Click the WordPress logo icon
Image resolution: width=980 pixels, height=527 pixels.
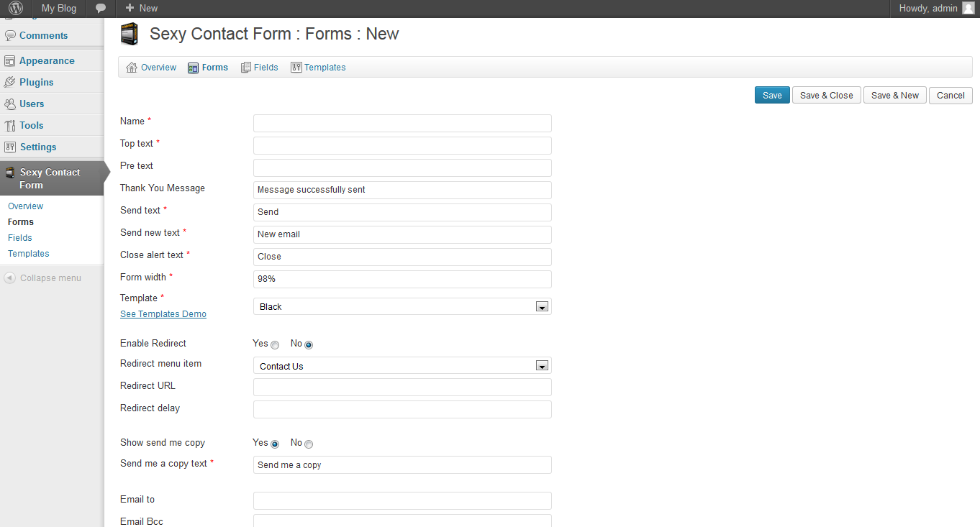(15, 9)
